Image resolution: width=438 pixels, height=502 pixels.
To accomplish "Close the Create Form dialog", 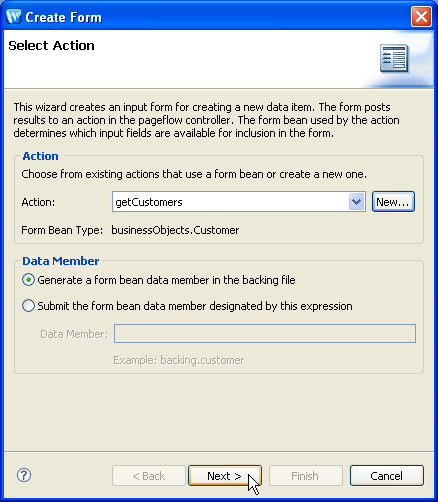I will (421, 17).
